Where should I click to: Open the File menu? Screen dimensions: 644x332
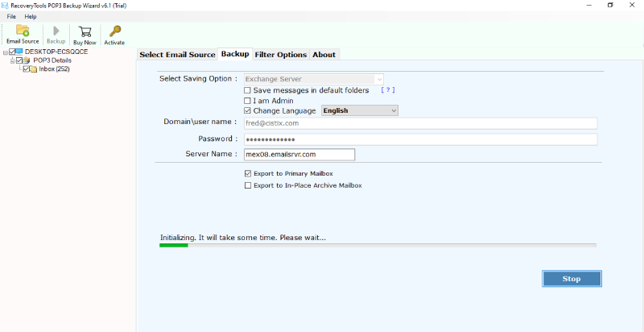11,16
